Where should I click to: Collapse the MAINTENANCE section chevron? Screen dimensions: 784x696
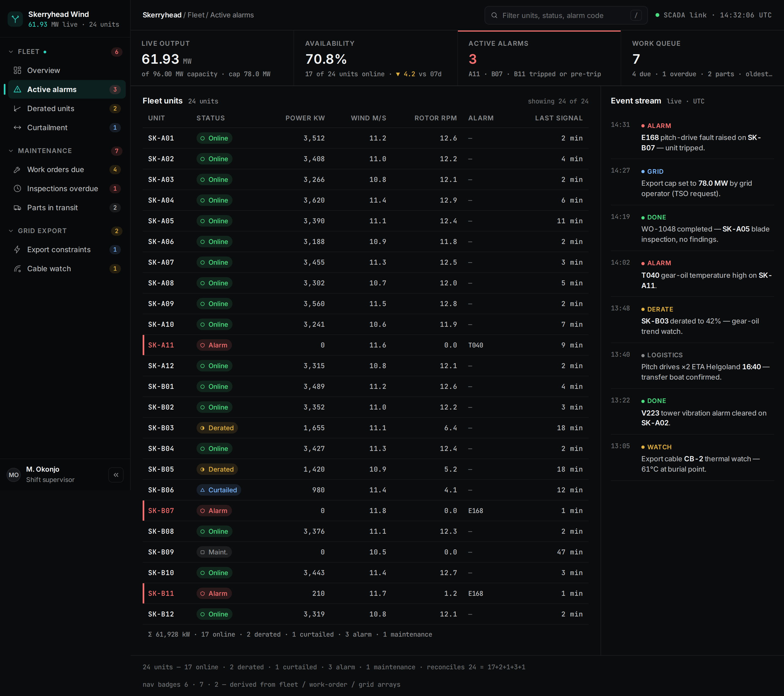11,151
